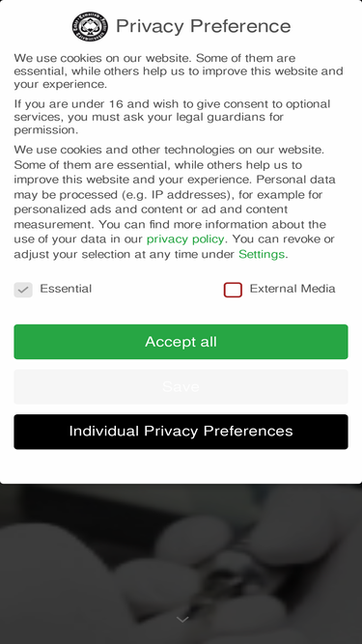This screenshot has height=644, width=362.
Task: Open the privacy policy link
Action: tap(185, 239)
